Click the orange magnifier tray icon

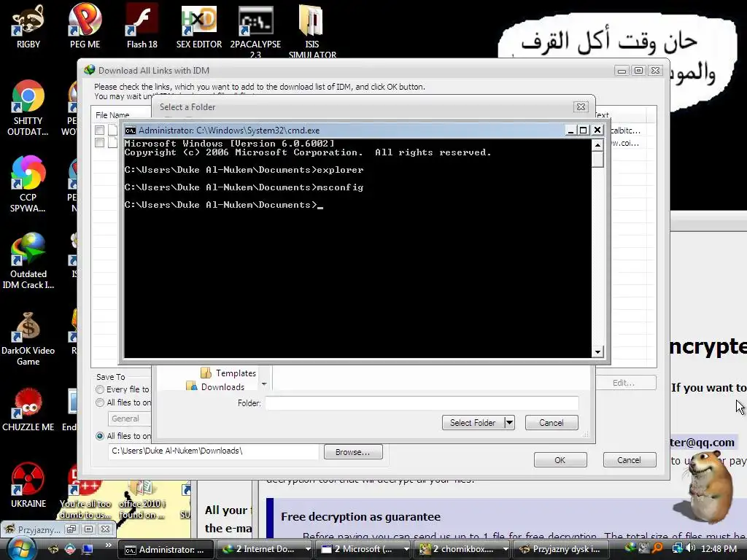point(658,548)
